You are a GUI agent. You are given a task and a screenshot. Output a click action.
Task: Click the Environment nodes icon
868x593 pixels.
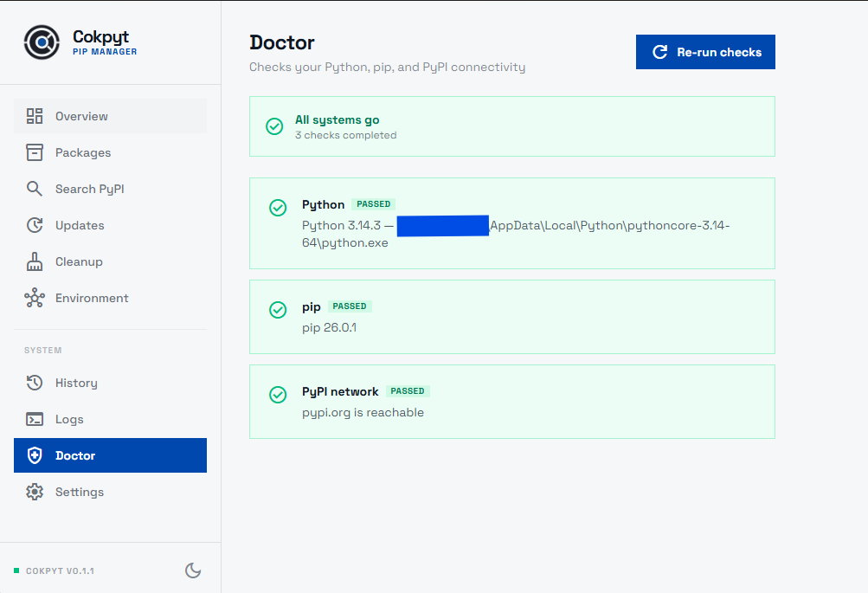34,297
